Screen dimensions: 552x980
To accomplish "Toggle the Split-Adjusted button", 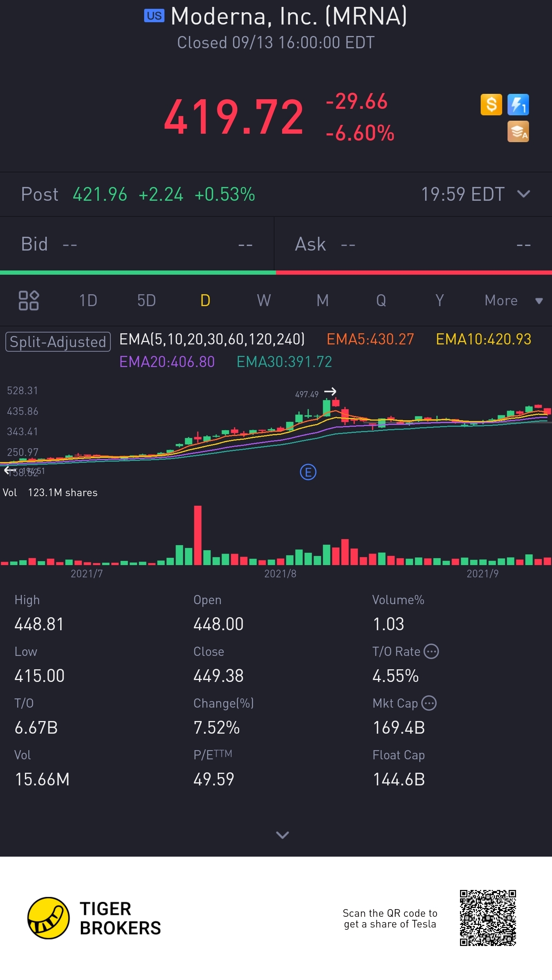I will [58, 342].
